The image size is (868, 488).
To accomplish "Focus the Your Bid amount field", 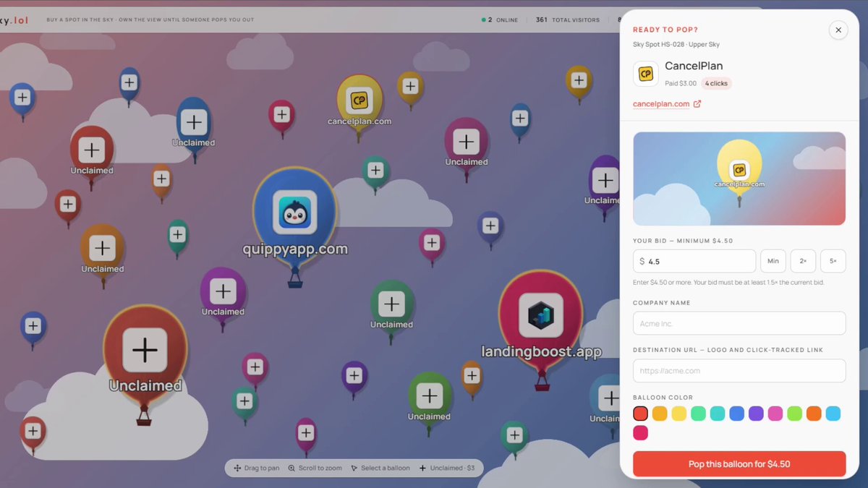I will (694, 261).
